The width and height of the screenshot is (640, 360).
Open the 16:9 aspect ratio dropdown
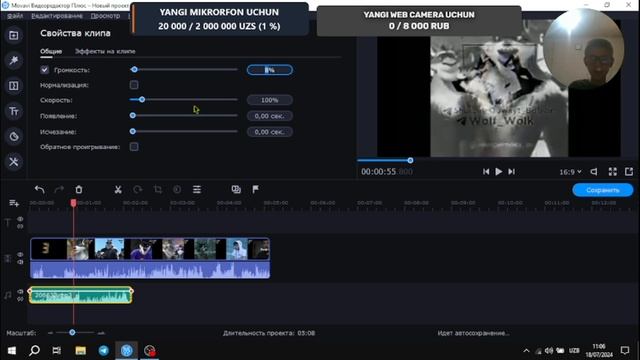coord(570,172)
